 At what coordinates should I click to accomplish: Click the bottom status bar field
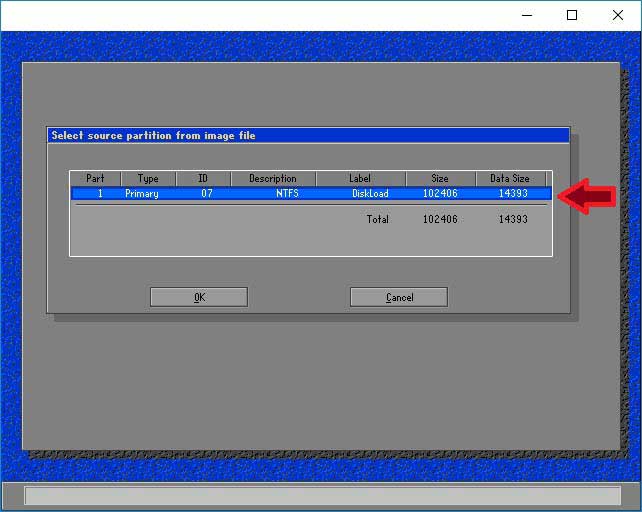tap(321, 496)
